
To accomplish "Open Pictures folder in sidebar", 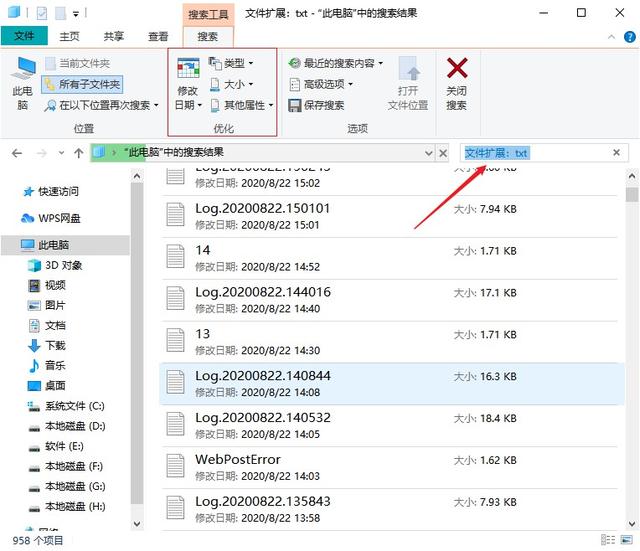I will coord(47,305).
